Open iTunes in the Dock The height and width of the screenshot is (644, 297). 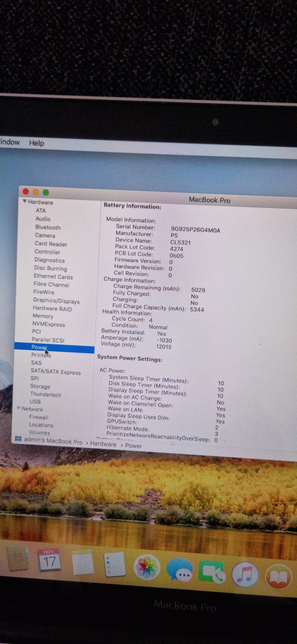pos(245,575)
